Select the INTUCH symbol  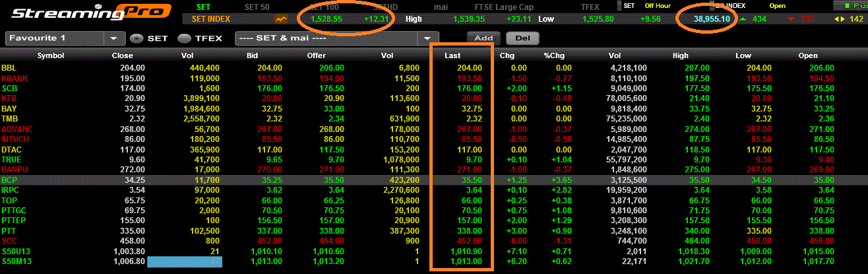coord(15,139)
